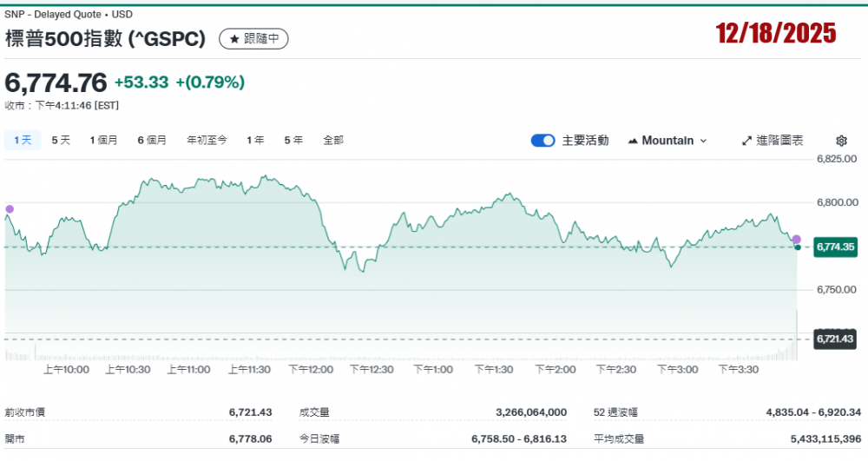Toggle the 主要活動 switch off

coord(542,141)
